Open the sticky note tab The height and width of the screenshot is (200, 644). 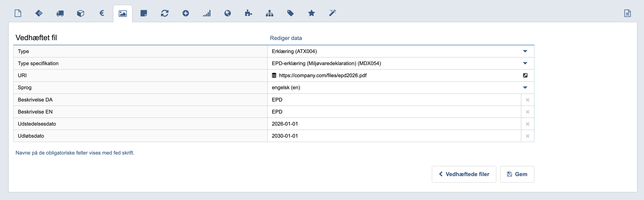(144, 13)
